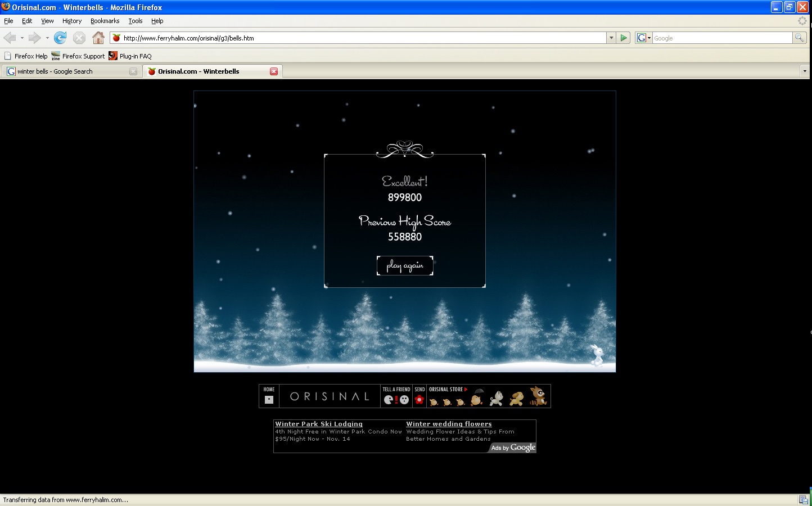Open the History menu
The height and width of the screenshot is (506, 812).
click(x=72, y=21)
